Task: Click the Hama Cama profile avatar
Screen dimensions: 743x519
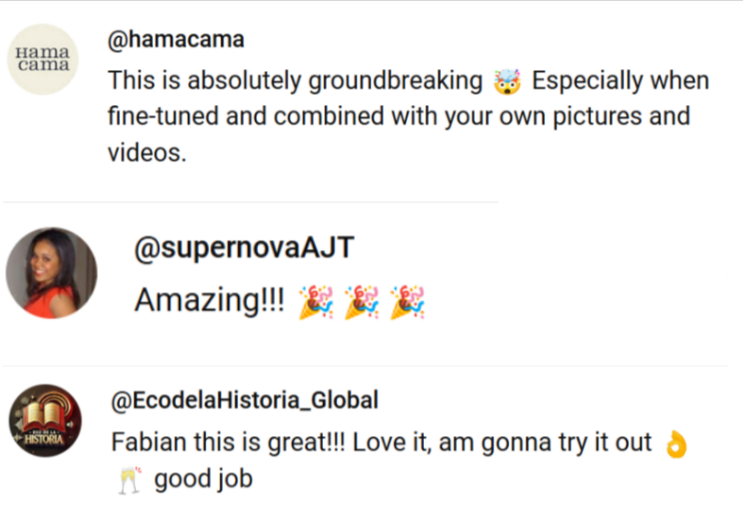Action: [42, 59]
